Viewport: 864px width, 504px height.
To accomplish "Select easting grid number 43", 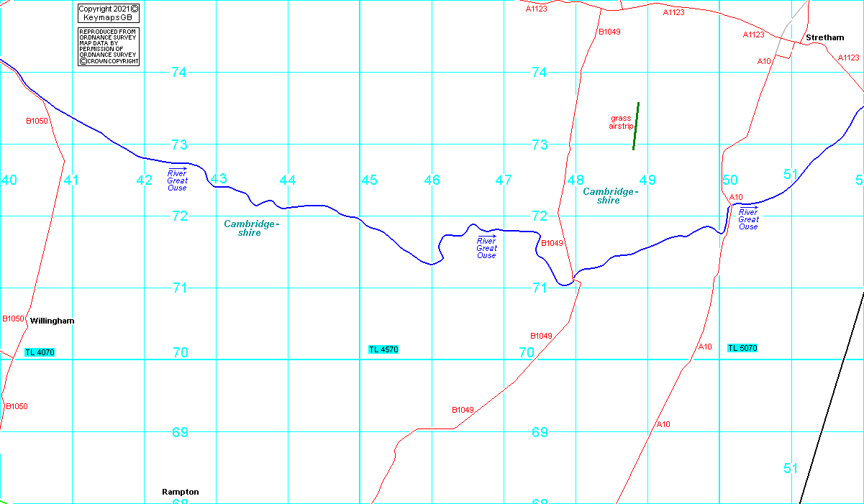I will tap(219, 179).
